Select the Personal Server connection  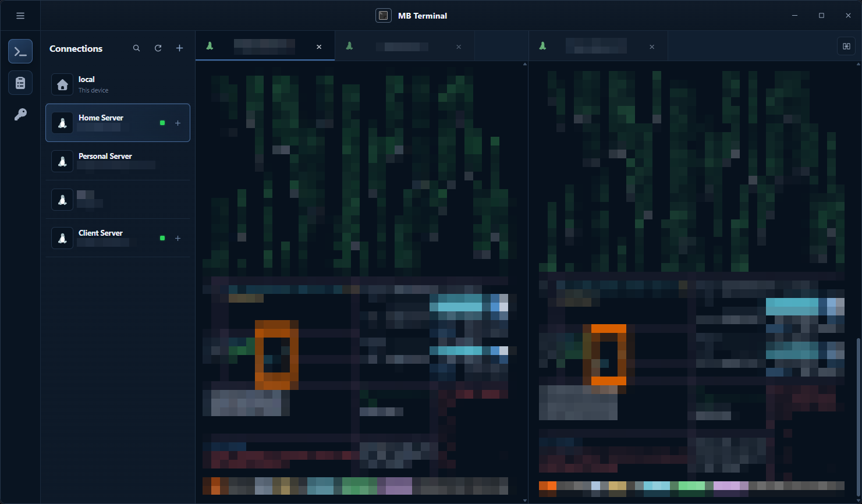pos(118,161)
